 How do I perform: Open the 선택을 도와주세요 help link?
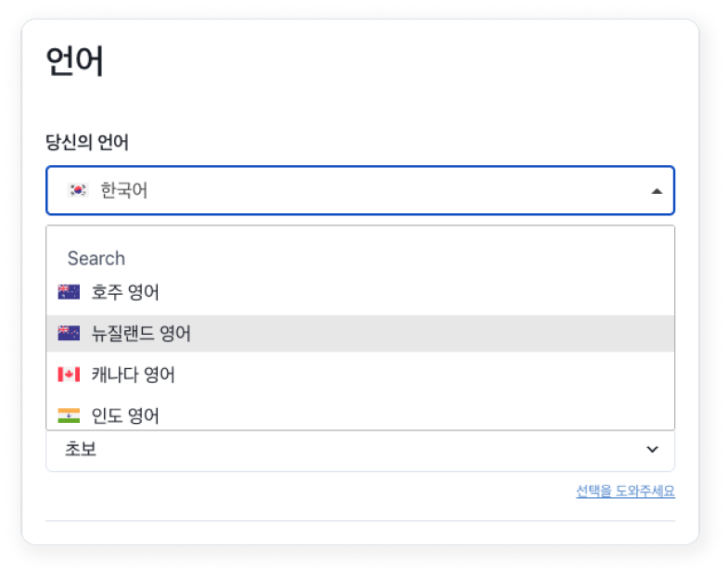[x=625, y=492]
